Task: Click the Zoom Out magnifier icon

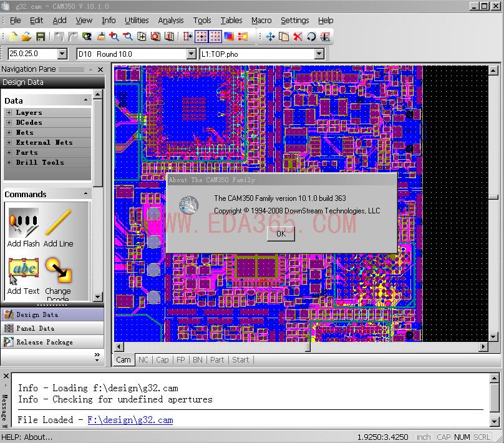Action: point(128,36)
